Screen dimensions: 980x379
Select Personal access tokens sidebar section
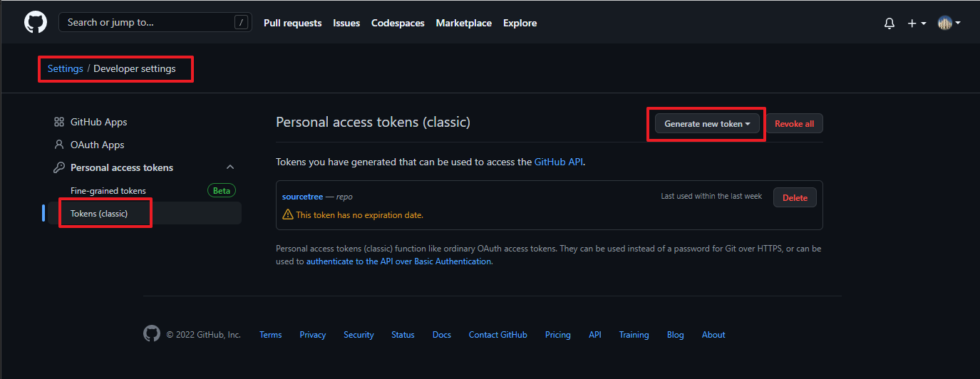point(122,167)
